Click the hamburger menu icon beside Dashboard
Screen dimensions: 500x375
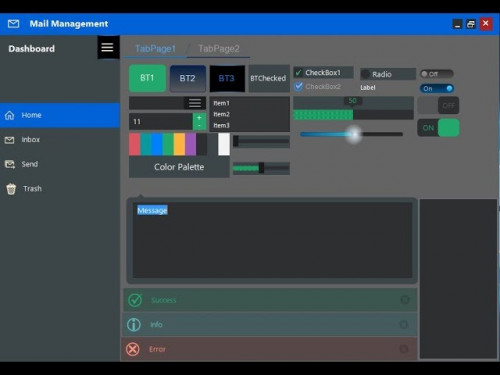(107, 47)
